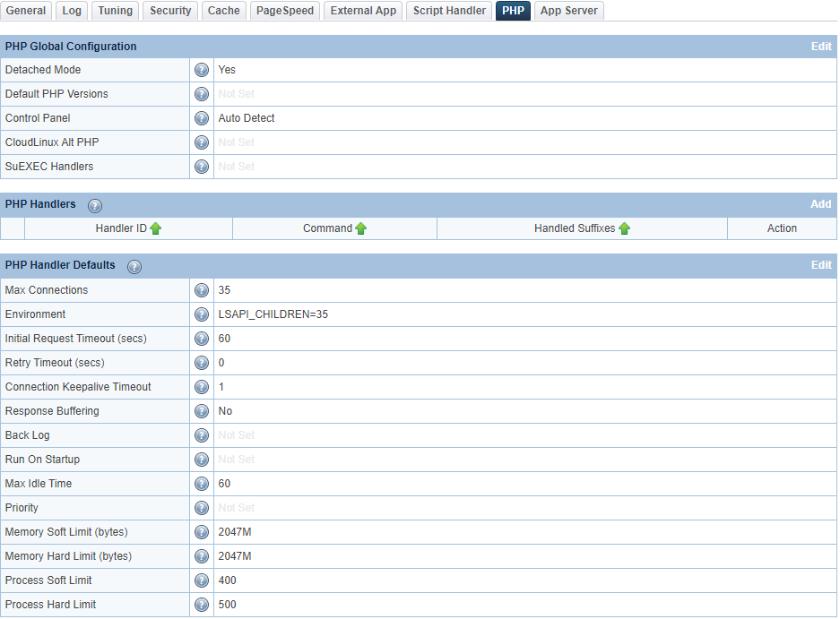Screen dimensions: 840x619
Task: Click the help icon beside Detached Mode
Action: click(202, 70)
